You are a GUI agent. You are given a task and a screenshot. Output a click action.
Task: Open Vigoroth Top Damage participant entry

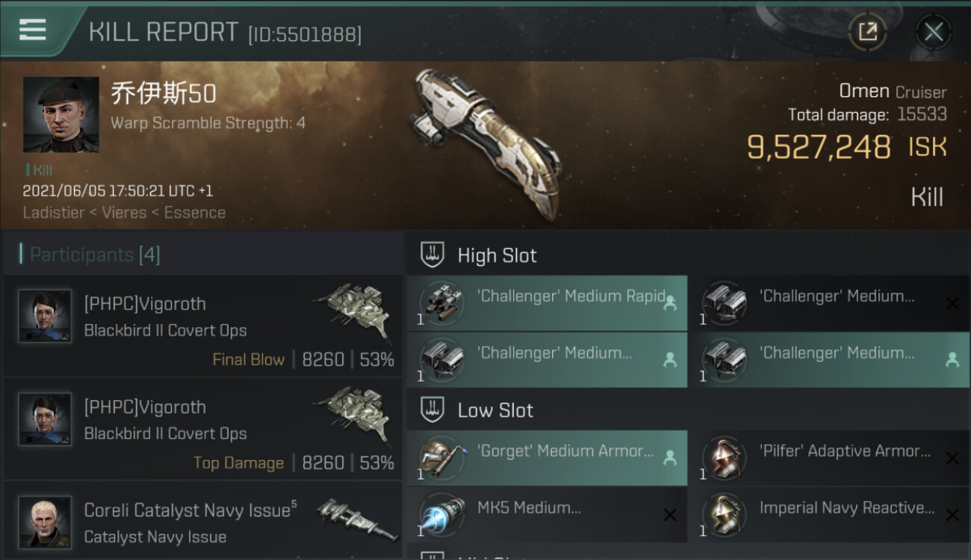[x=202, y=430]
